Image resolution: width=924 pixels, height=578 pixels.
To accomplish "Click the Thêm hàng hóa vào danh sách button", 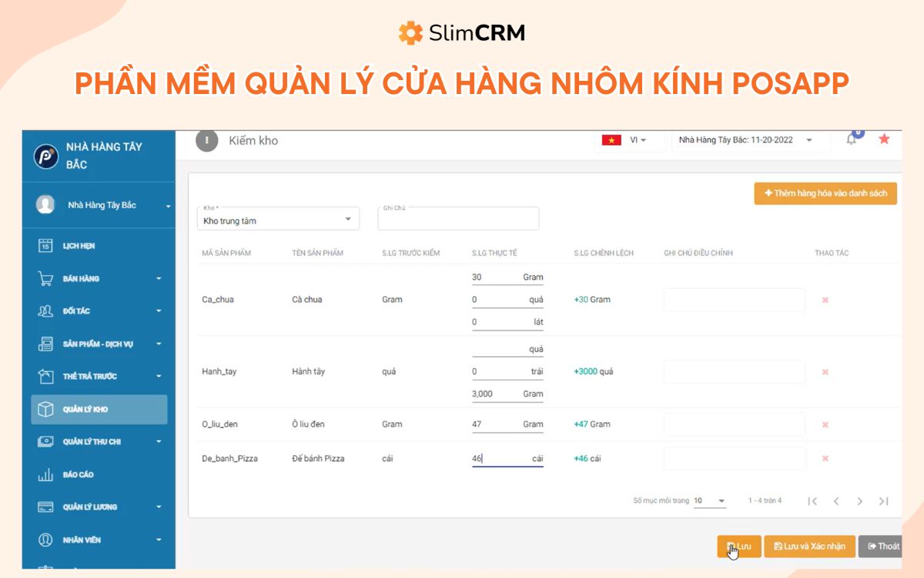I will point(825,193).
